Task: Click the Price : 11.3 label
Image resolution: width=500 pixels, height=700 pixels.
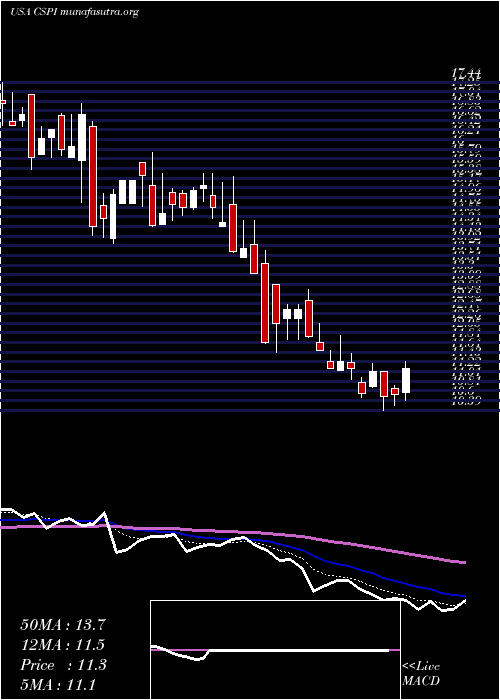Action: click(63, 665)
